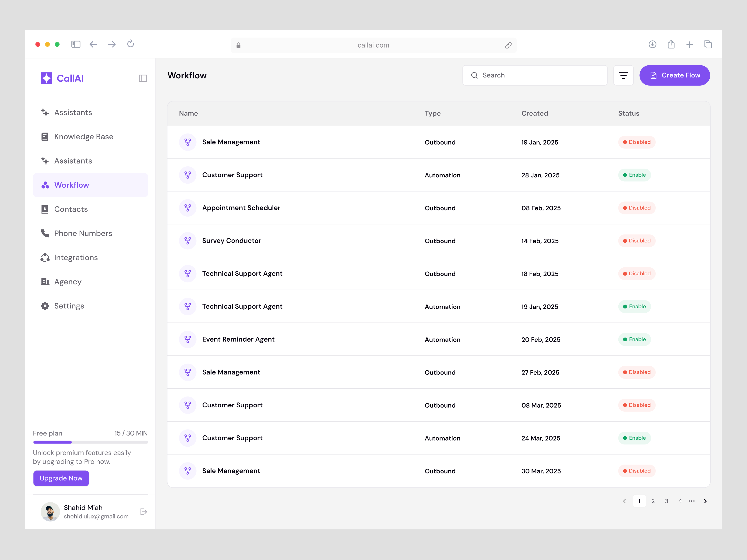Open the Knowledge Base section
This screenshot has height=560, width=747.
[84, 136]
